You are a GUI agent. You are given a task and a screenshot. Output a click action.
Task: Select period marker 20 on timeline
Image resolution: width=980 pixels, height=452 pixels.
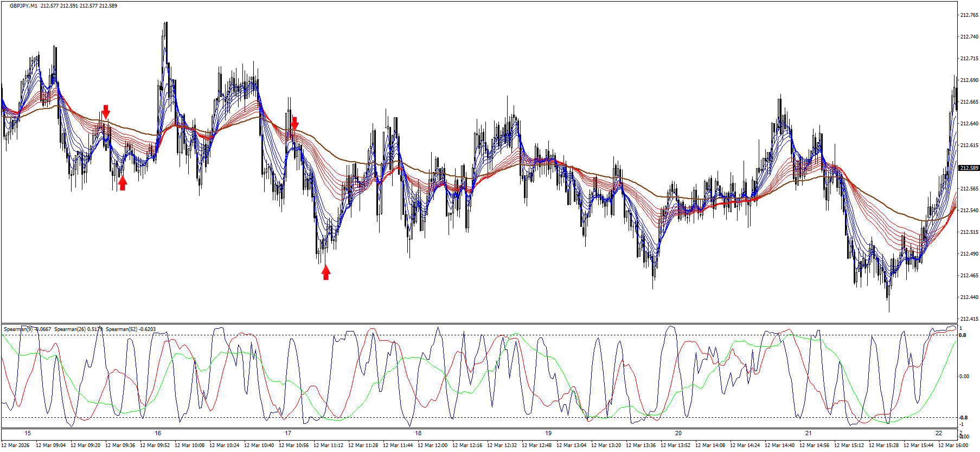pos(678,433)
